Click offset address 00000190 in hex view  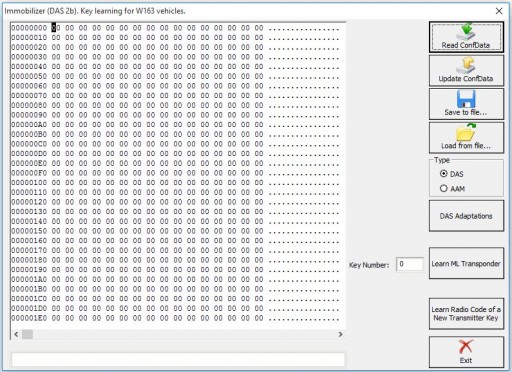[x=29, y=269]
